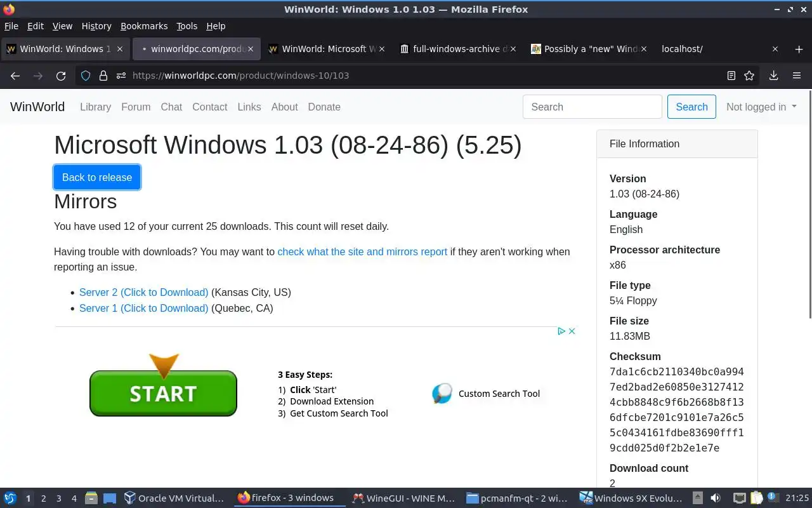Go to the WinWorld home logo link
The height and width of the screenshot is (508, 812).
(x=37, y=107)
